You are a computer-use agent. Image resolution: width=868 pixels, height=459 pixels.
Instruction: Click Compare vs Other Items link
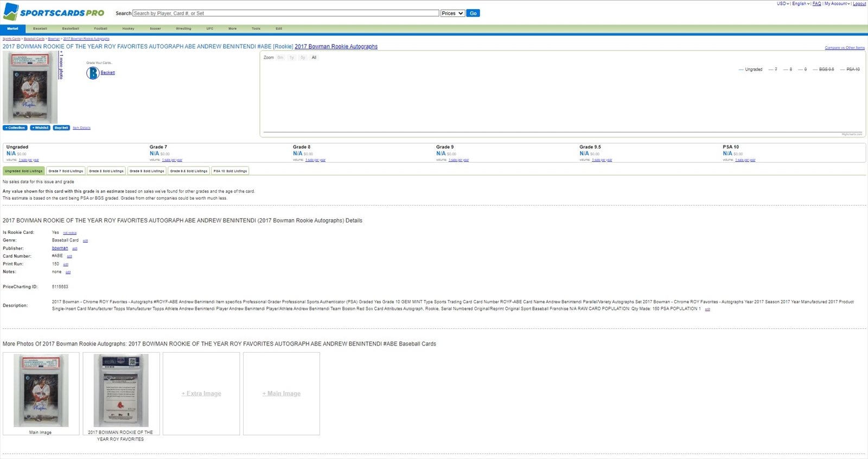coord(845,48)
